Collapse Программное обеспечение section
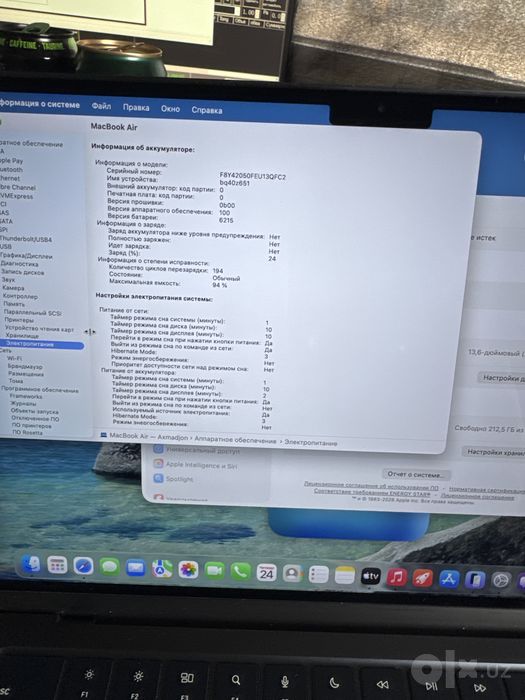Viewport: 525px width, 700px height. pos(40,389)
